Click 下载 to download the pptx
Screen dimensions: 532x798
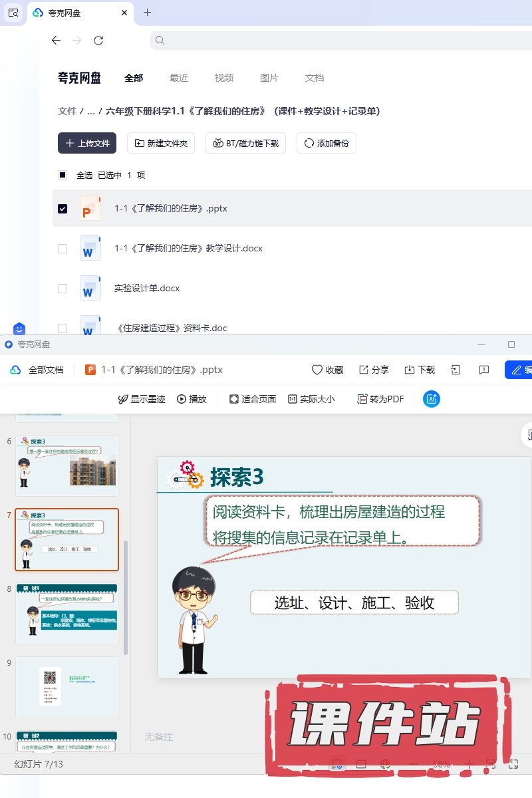click(x=419, y=370)
